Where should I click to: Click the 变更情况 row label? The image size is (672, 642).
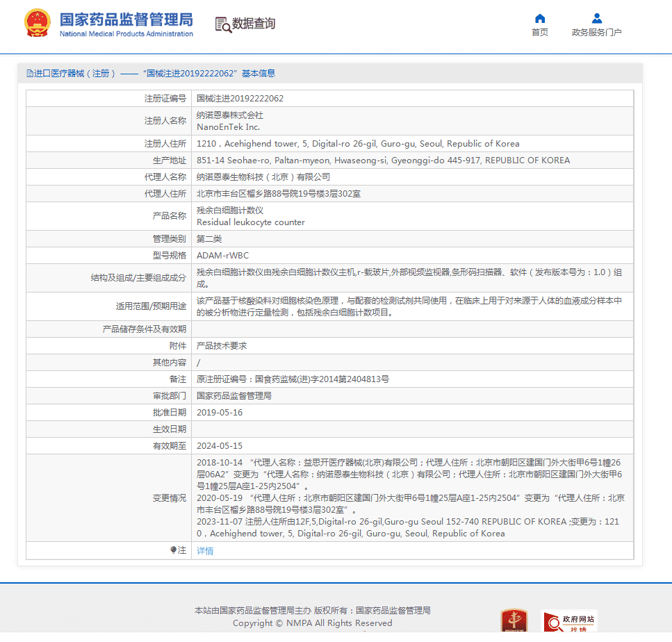pyautogui.click(x=170, y=498)
